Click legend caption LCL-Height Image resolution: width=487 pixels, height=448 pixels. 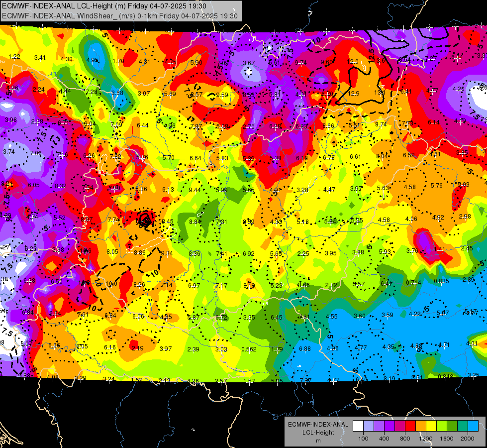click(318, 433)
